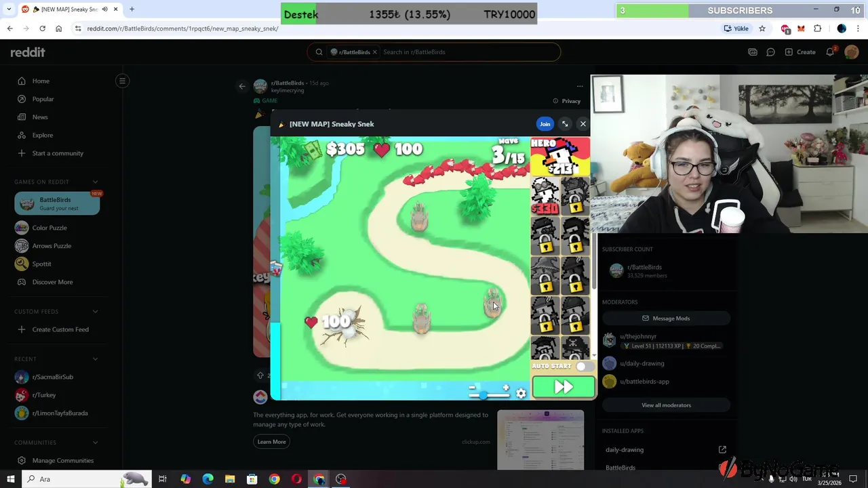The width and height of the screenshot is (868, 488).
Task: Click the zoom-in plus icon in game
Action: (x=505, y=388)
